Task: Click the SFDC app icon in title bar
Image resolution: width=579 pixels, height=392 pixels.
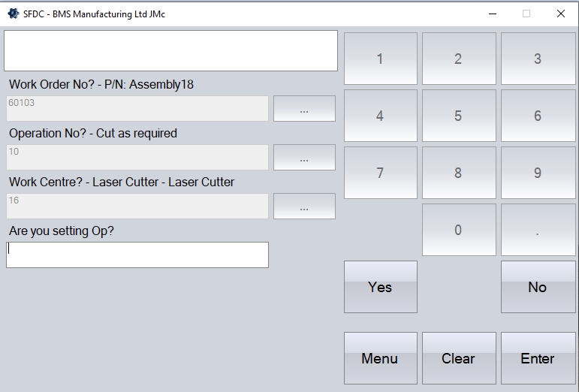Action: pyautogui.click(x=13, y=13)
